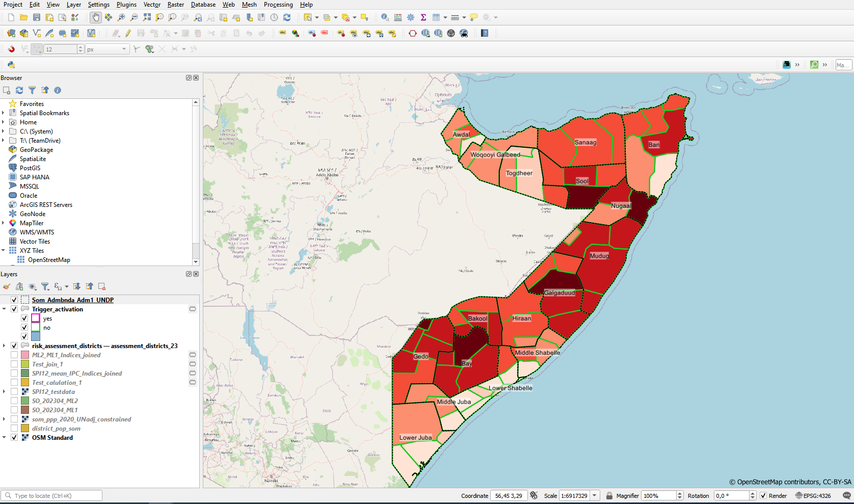Open the Vector menu
The image size is (854, 504).
152,5
